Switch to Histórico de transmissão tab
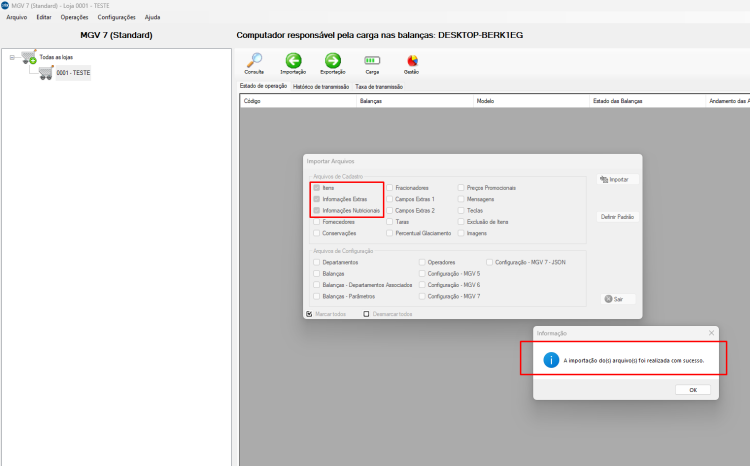750x466 pixels. coord(321,87)
